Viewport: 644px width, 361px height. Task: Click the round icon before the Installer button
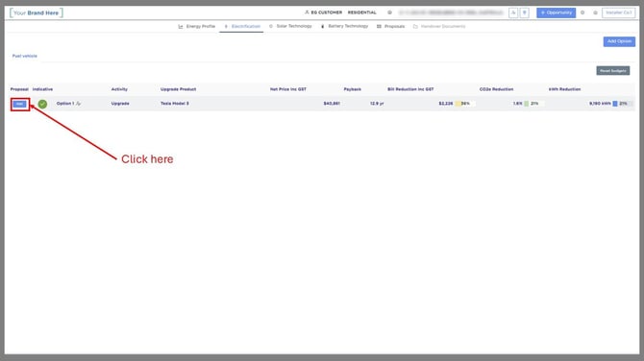(595, 12)
